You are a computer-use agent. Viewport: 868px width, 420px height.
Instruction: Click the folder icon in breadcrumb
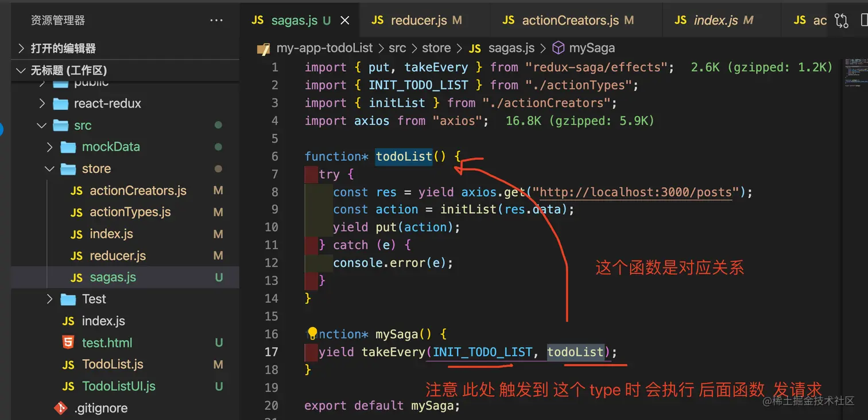263,48
